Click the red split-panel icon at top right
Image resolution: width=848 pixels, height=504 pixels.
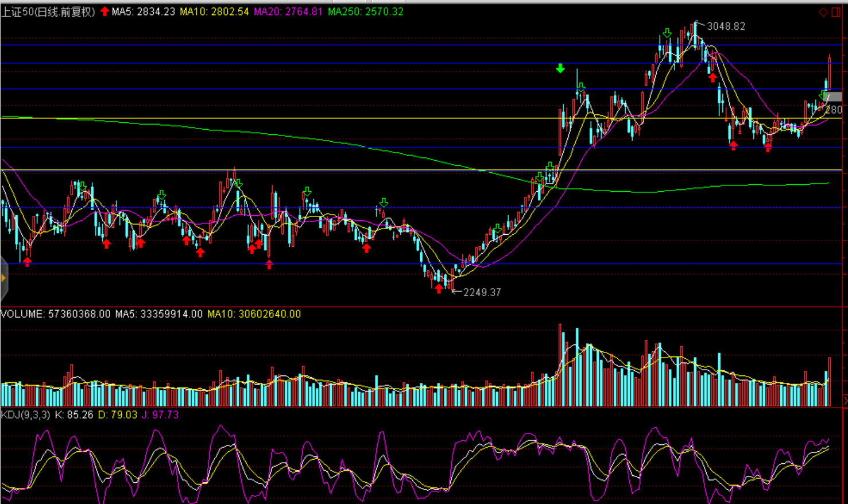click(x=836, y=12)
